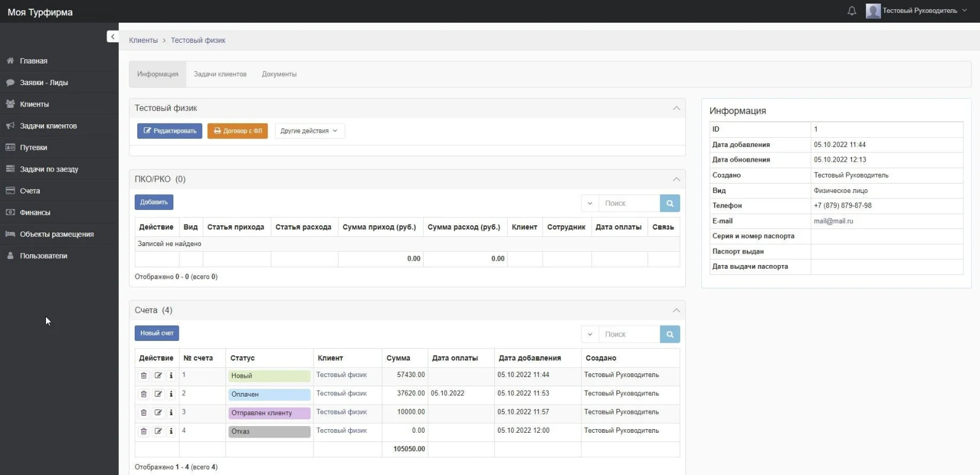Screen dimensions: 980x475
Task: Click the Поиск field in Счета section
Action: (x=629, y=334)
